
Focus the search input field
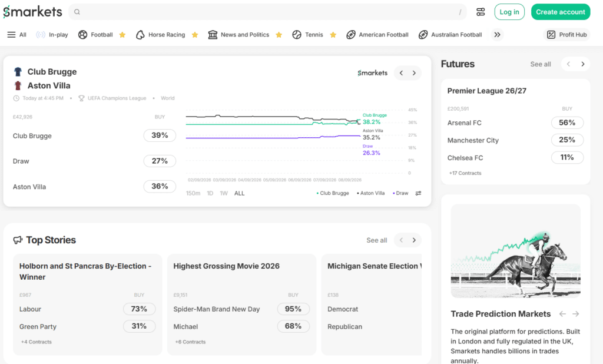[267, 12]
